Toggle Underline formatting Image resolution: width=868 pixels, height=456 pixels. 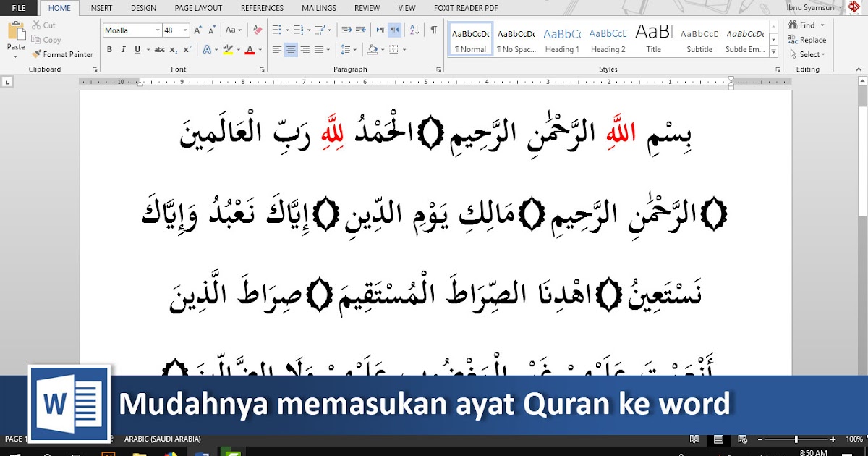pos(137,50)
